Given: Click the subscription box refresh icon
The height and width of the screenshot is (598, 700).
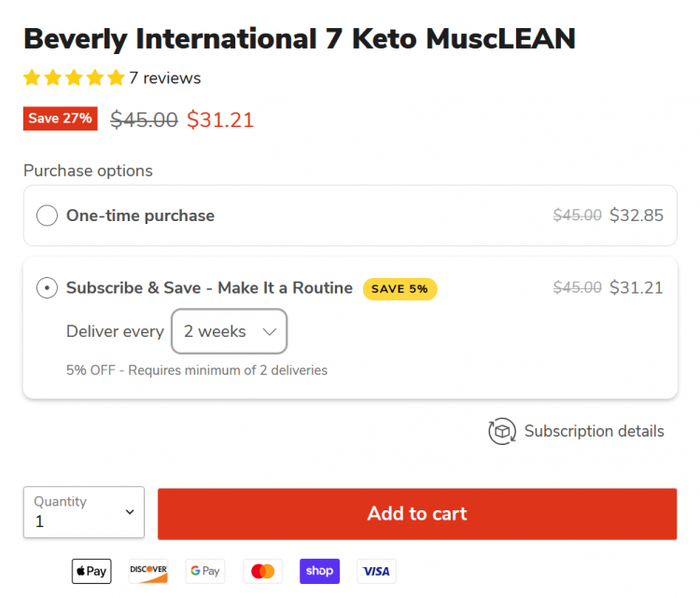Looking at the screenshot, I should (502, 431).
